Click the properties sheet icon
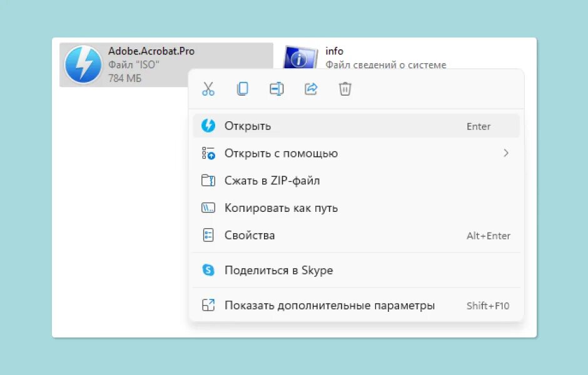This screenshot has width=588, height=375. [208, 235]
